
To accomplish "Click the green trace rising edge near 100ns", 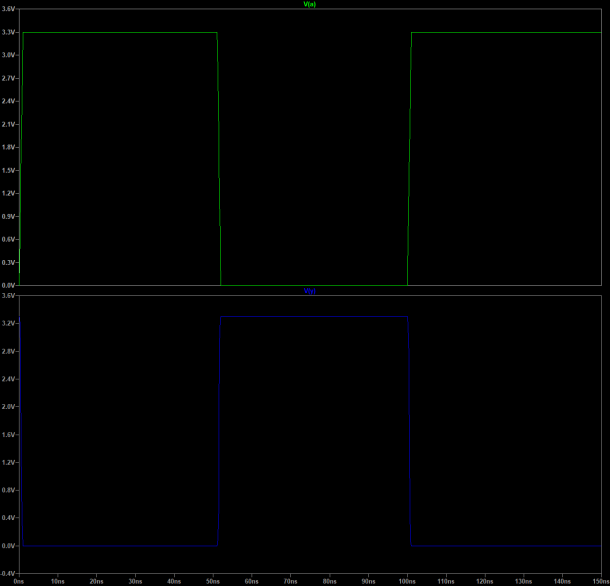I will (x=410, y=160).
